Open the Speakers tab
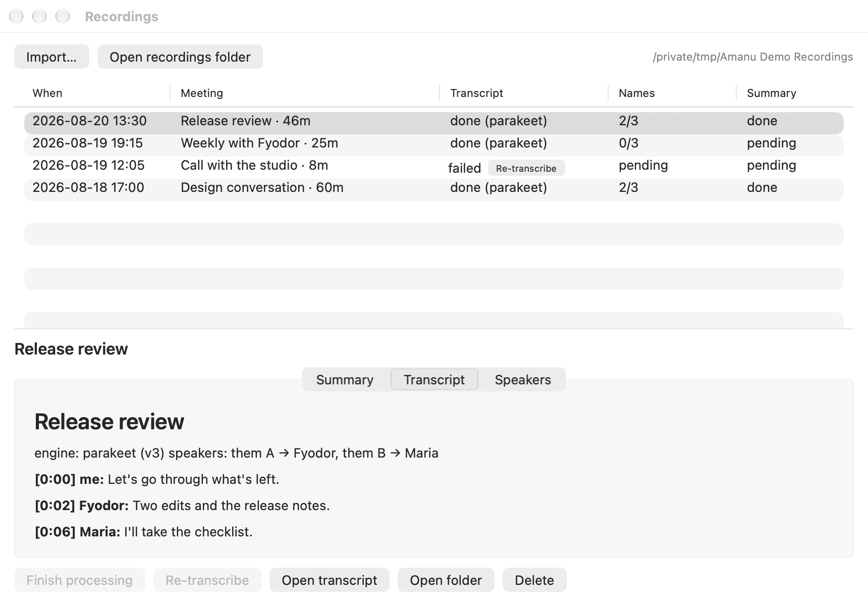Image resolution: width=868 pixels, height=598 pixels. coord(523,380)
